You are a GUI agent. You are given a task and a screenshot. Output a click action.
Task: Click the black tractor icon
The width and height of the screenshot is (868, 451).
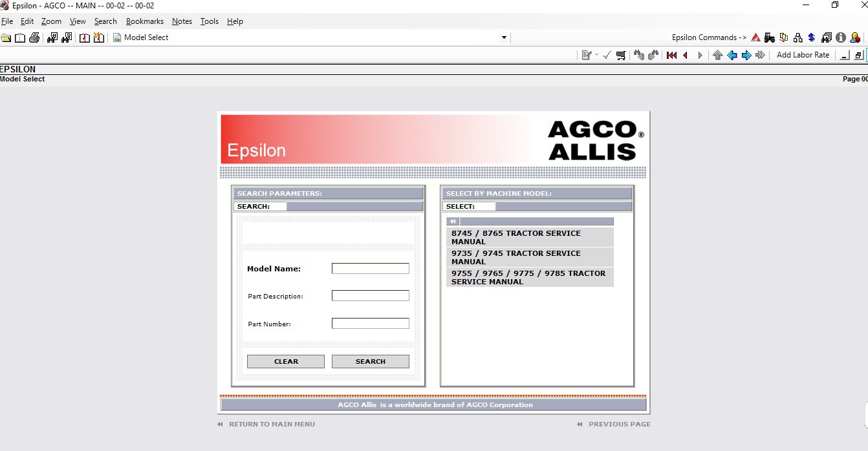tap(770, 37)
